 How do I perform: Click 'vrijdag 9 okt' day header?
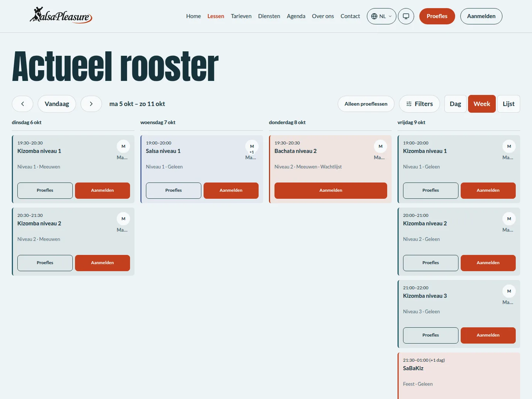point(411,122)
